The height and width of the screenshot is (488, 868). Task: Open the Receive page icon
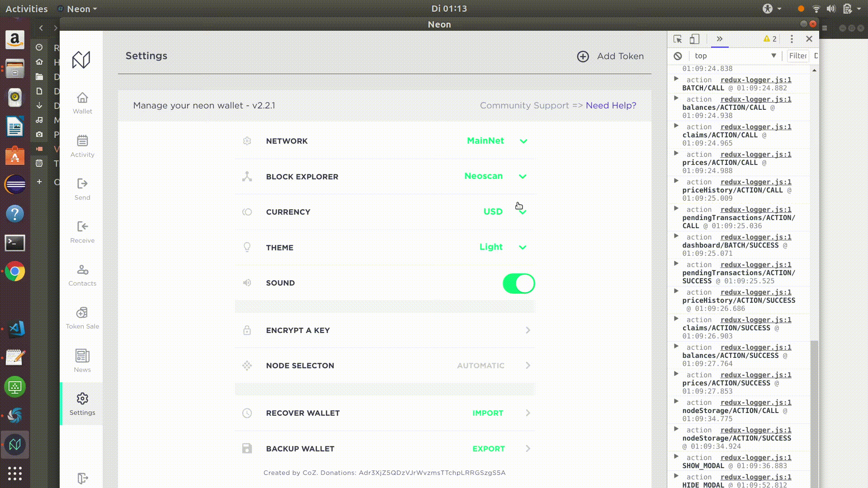click(82, 226)
